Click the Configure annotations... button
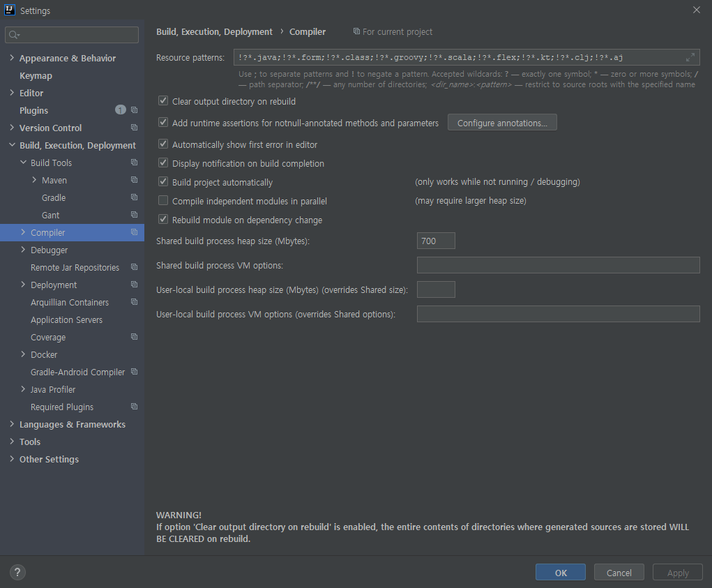Image resolution: width=712 pixels, height=588 pixels. [502, 123]
